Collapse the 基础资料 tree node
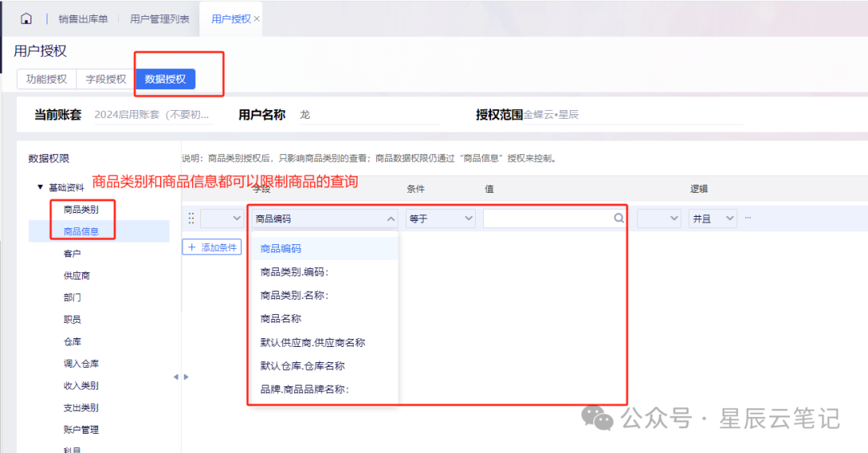Image resolution: width=868 pixels, height=453 pixels. (x=40, y=187)
